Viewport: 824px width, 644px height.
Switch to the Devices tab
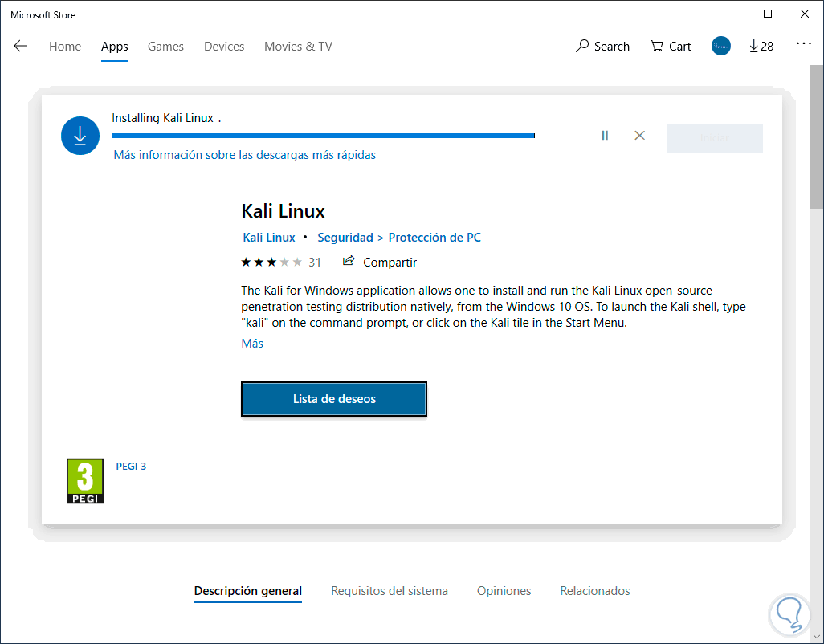coord(224,46)
